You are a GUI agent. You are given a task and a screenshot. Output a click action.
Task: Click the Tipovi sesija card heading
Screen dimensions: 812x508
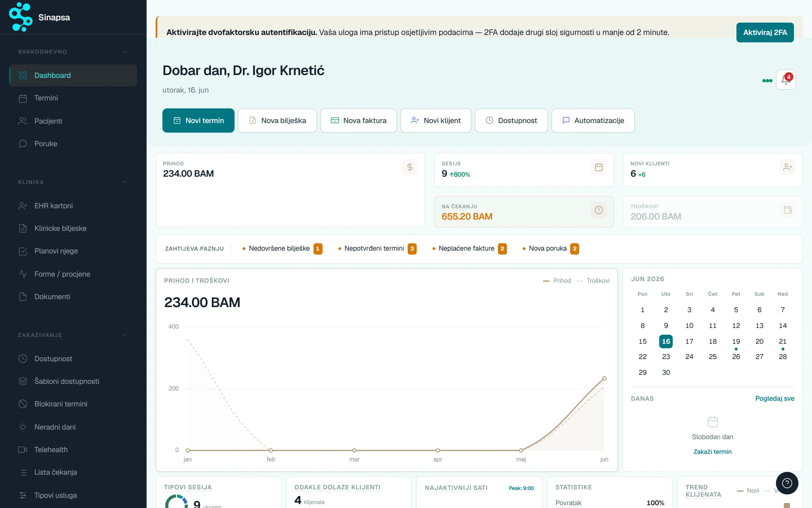tap(188, 487)
